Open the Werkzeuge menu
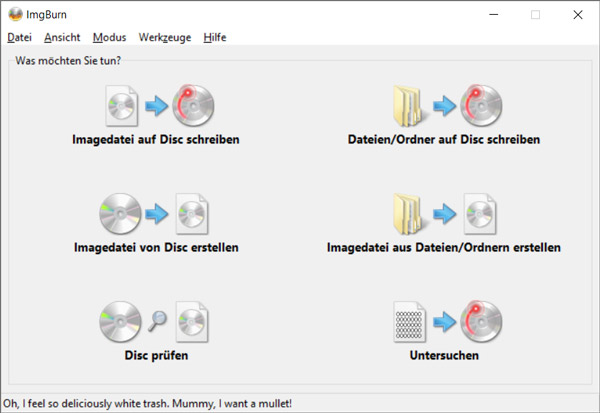The image size is (600, 413). (x=165, y=37)
